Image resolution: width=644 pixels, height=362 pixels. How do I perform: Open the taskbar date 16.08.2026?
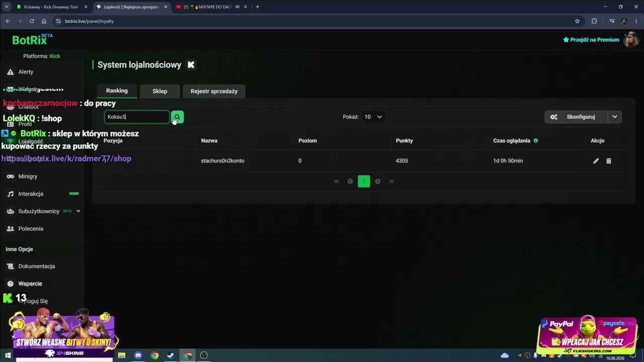click(x=615, y=358)
